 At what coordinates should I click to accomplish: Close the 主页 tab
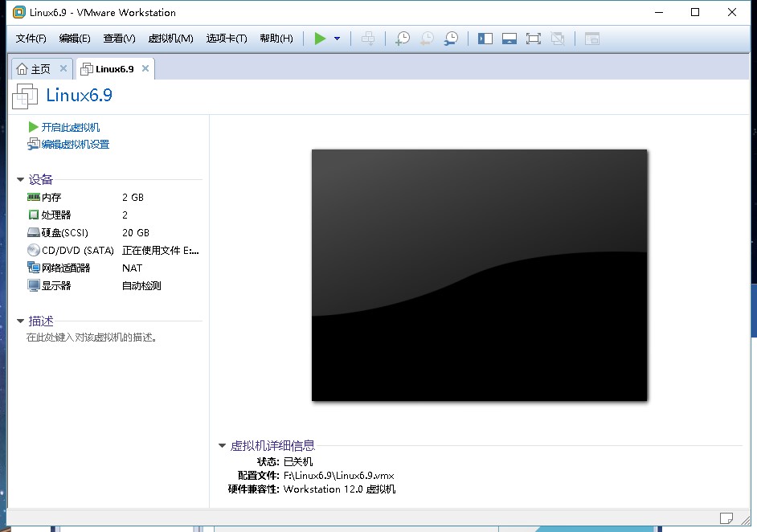pos(63,68)
